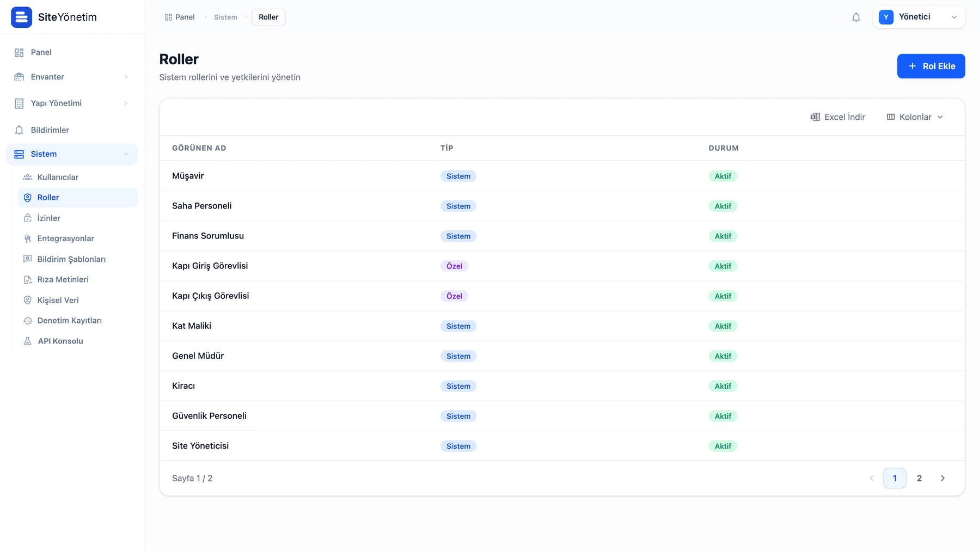Click the SiteYönetim logo icon

(21, 17)
